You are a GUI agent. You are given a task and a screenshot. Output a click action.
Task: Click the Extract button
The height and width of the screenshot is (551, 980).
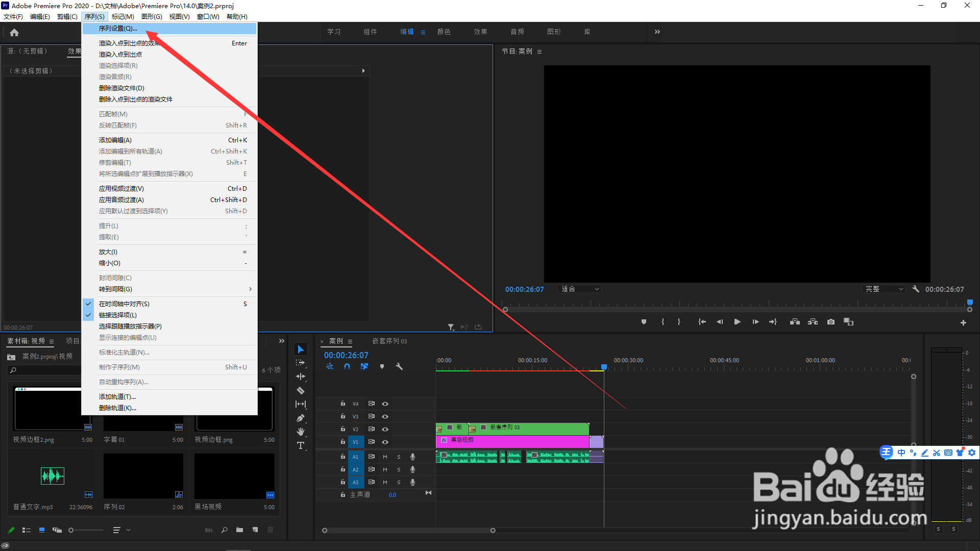click(813, 322)
